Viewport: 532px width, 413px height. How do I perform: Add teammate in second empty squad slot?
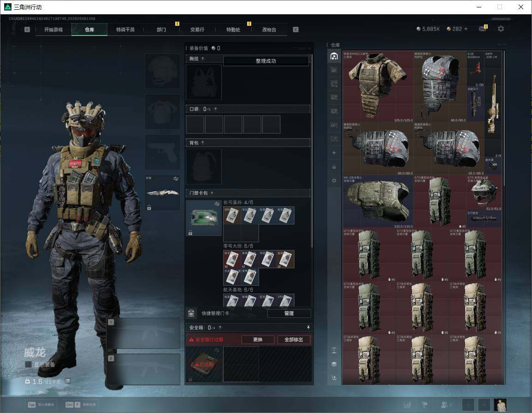click(x=484, y=405)
